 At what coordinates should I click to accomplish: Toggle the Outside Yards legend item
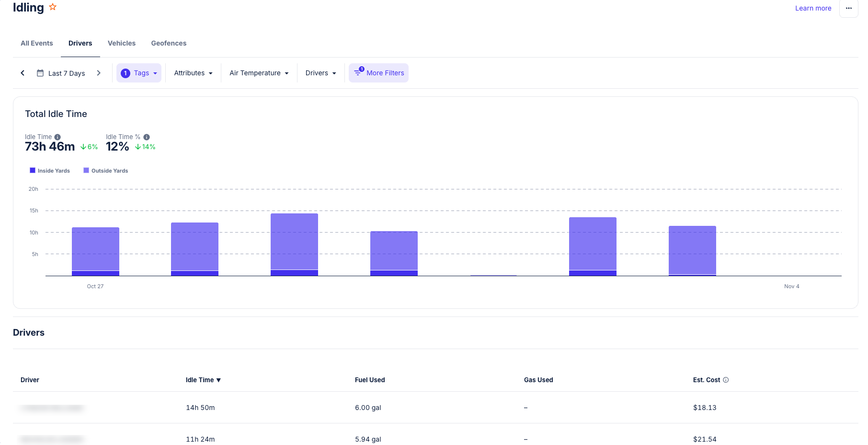click(105, 170)
